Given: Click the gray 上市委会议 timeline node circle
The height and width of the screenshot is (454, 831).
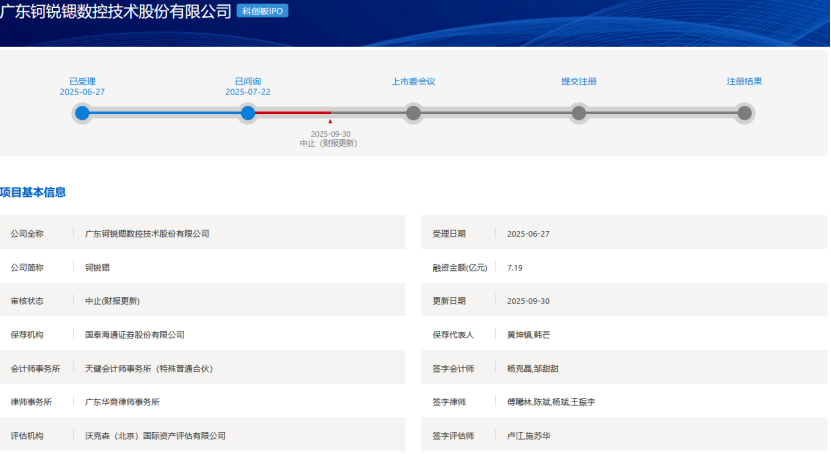Looking at the screenshot, I should coord(413,113).
